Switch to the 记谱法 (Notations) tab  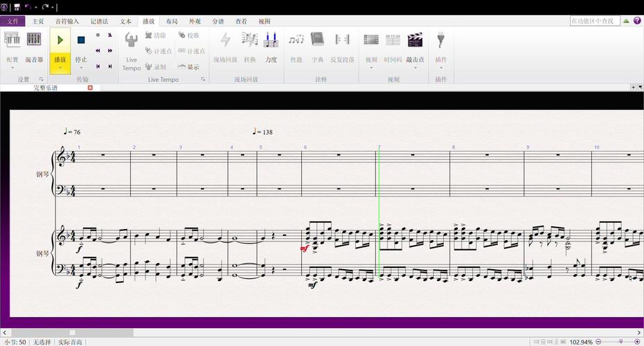(x=100, y=21)
